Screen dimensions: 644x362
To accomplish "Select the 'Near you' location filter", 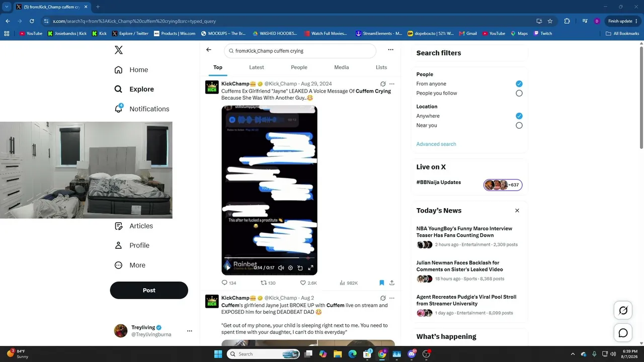I will [x=519, y=125].
